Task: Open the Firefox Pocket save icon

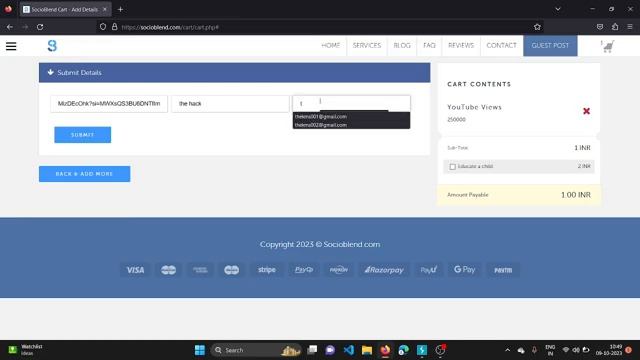Action: 600,27
